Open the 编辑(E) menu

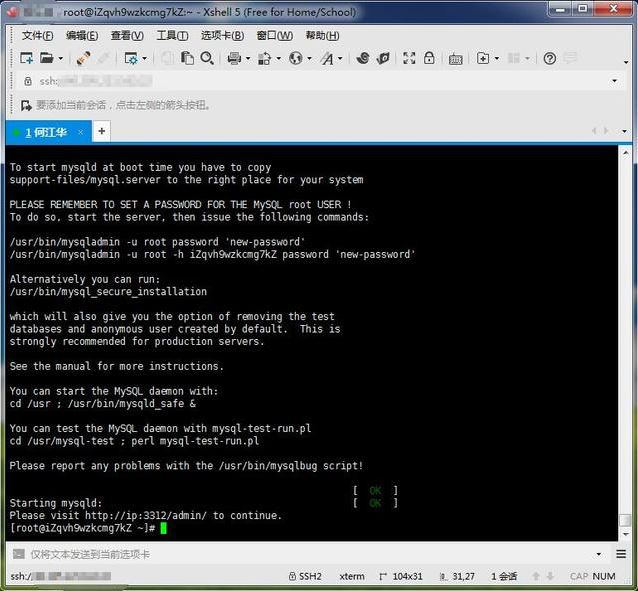click(82, 36)
